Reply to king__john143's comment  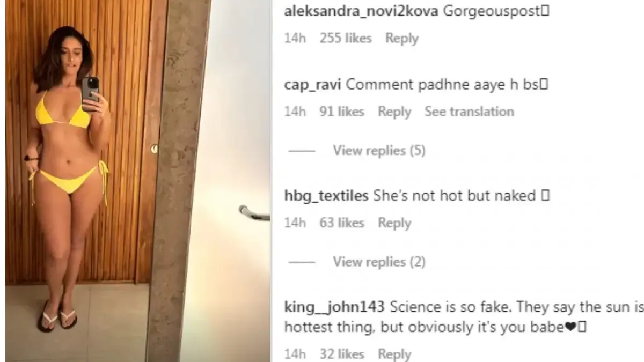(394, 354)
